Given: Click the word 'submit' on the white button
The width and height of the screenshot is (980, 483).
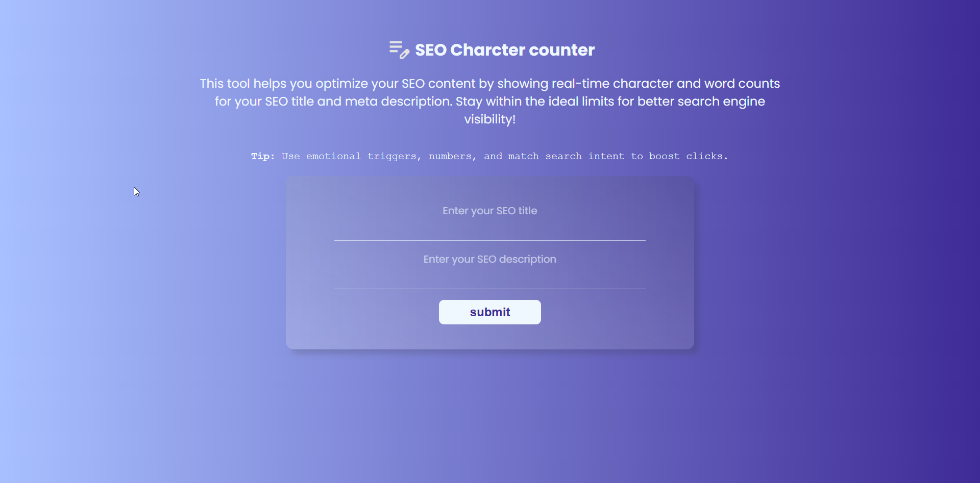Looking at the screenshot, I should point(489,312).
